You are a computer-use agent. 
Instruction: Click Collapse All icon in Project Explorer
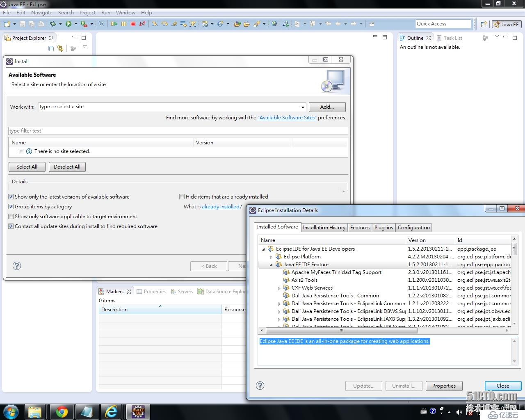point(51,48)
